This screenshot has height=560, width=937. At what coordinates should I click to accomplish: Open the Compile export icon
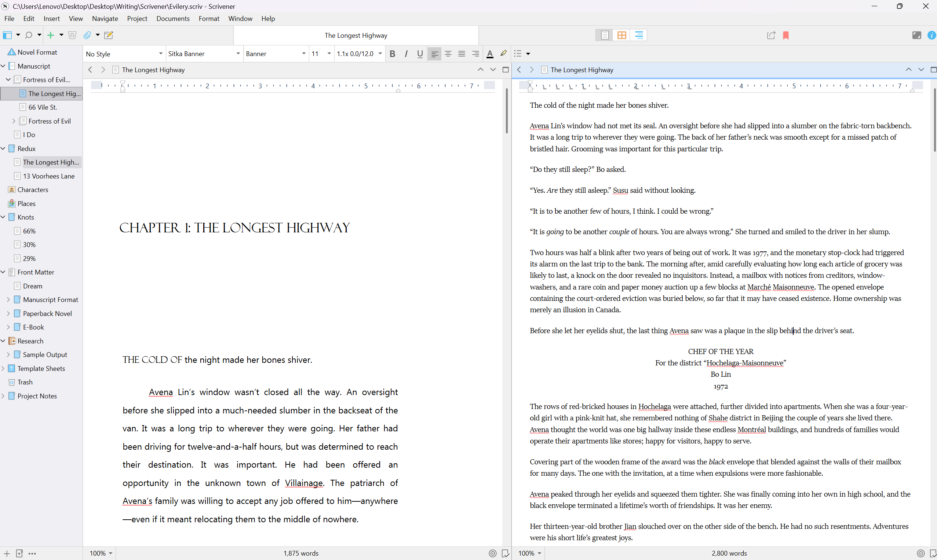pyautogui.click(x=771, y=35)
